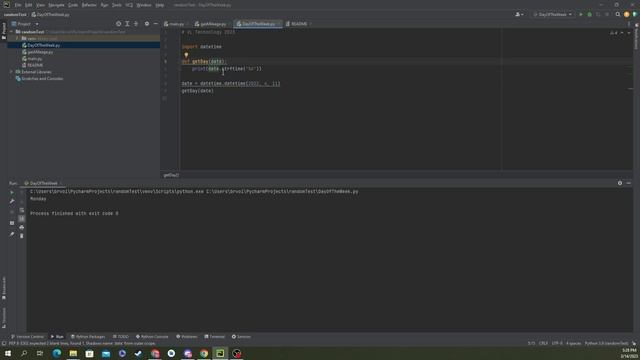Screen dimensions: 640x360
Task: Switch to the DayOfTheWeek.py editor tab
Action: tap(258, 24)
